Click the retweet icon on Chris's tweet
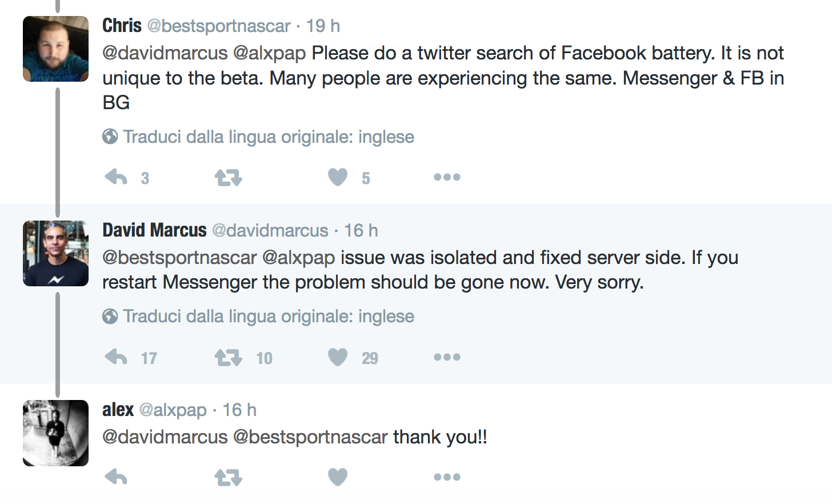832x504 pixels. (x=228, y=177)
